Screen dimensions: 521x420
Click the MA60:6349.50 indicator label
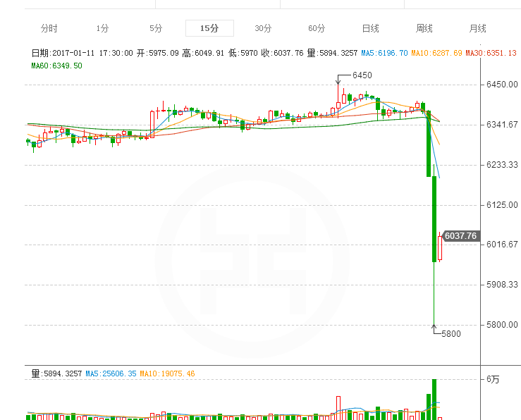56,66
